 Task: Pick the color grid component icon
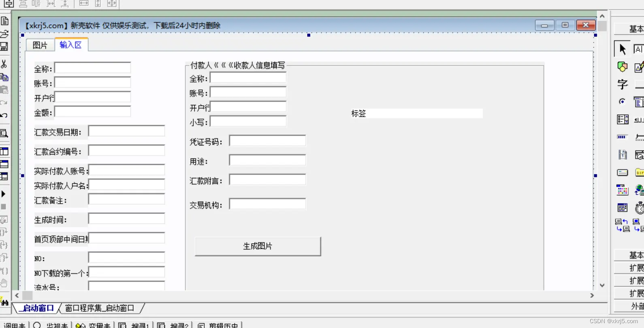tap(623, 190)
